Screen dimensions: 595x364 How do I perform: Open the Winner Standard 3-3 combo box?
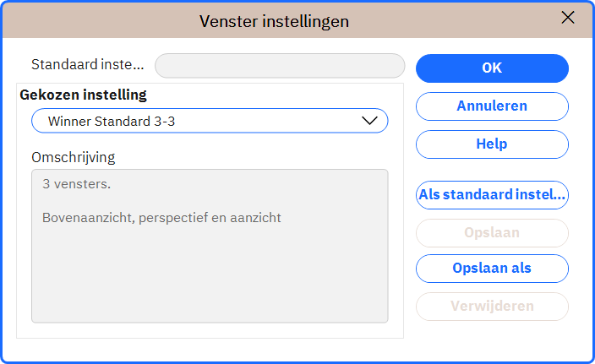[210, 121]
